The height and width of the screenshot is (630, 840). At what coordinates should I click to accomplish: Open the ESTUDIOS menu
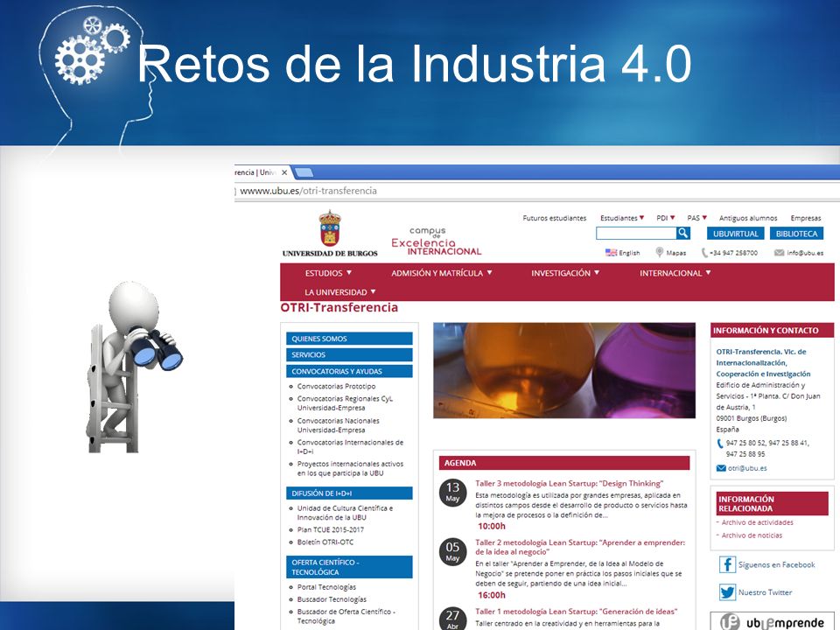click(x=328, y=273)
